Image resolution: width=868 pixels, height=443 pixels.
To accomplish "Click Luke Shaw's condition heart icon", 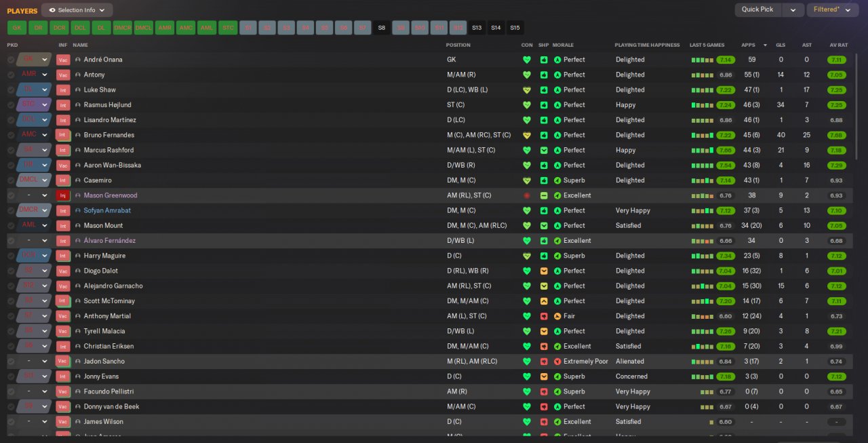I will coord(527,90).
